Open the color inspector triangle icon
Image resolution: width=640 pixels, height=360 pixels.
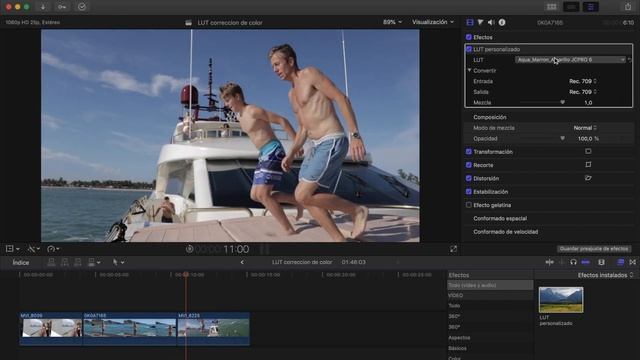[480, 22]
